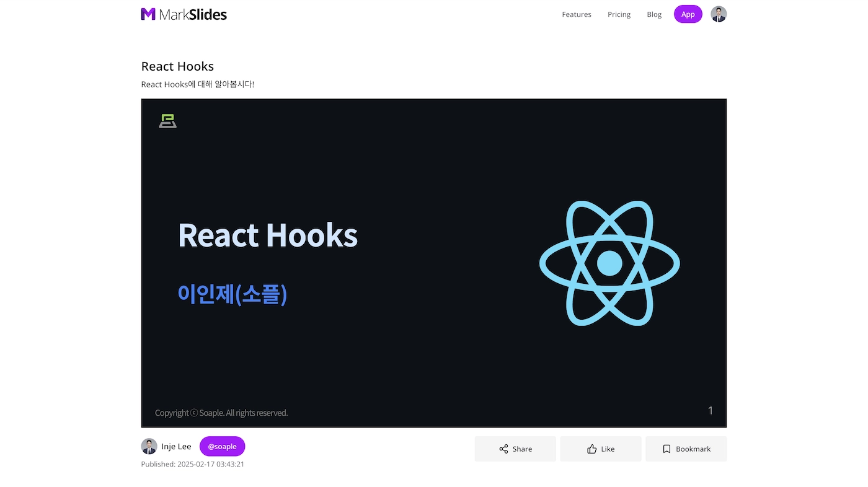
Task: Open the Blog section from the navigation
Action: [654, 14]
